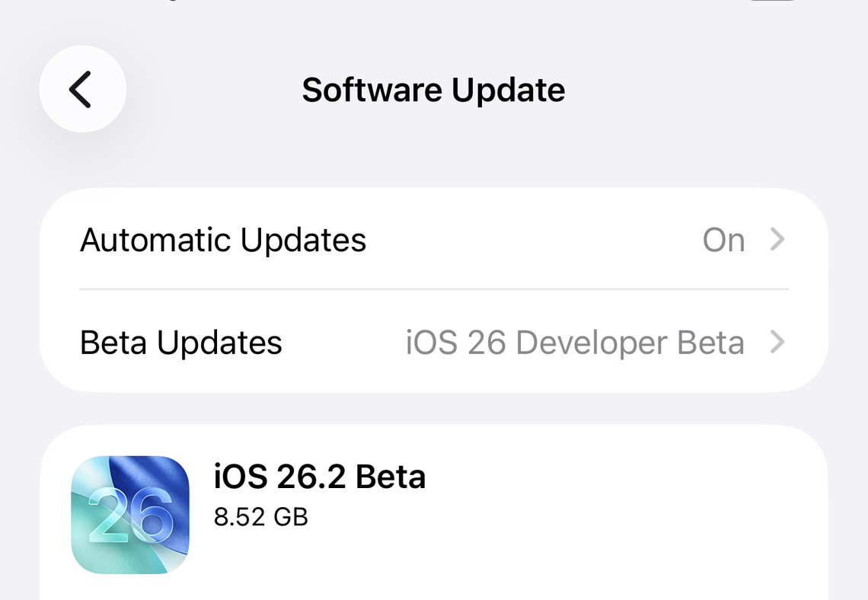
Task: Click the iOS 26.2 Beta title text
Action: point(320,477)
